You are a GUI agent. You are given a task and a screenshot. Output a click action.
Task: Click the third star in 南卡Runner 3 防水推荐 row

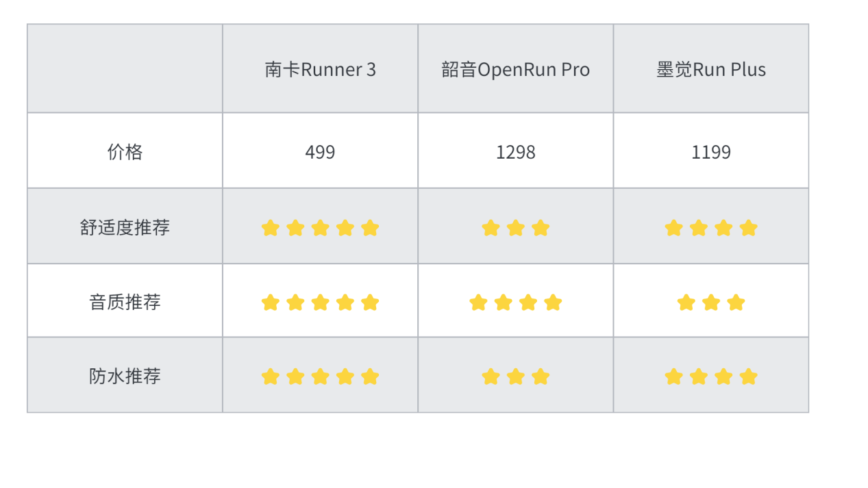[x=320, y=376]
